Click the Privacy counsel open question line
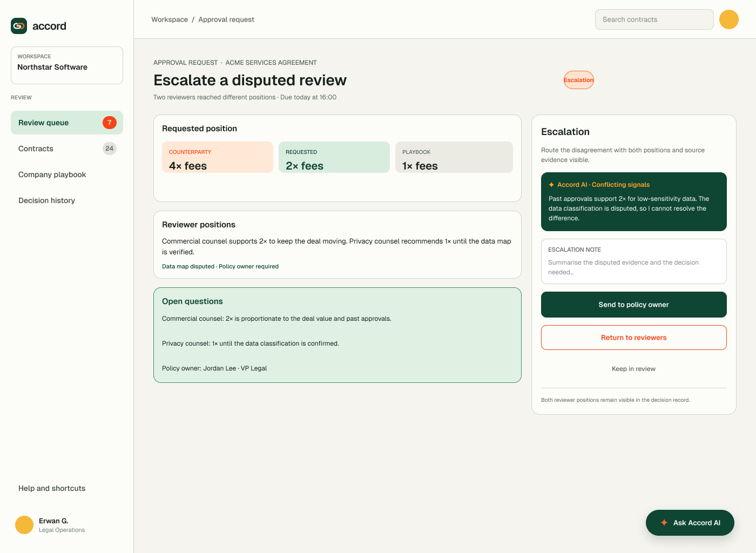 click(x=251, y=343)
